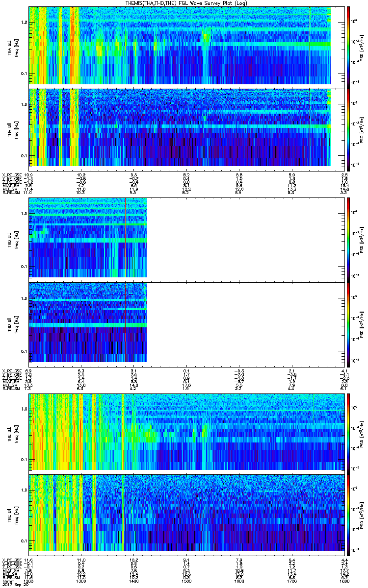
Task: Click the 1700 time tick label
Action: coord(291,581)
